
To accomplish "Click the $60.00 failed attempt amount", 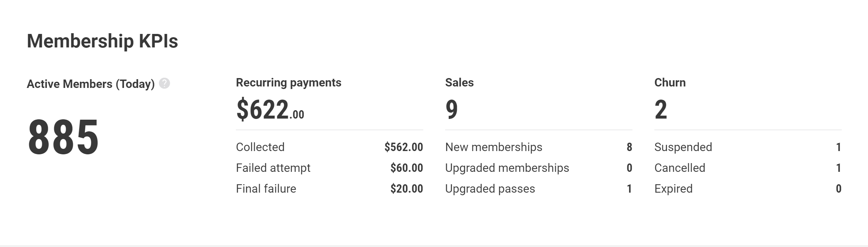I will 406,168.
